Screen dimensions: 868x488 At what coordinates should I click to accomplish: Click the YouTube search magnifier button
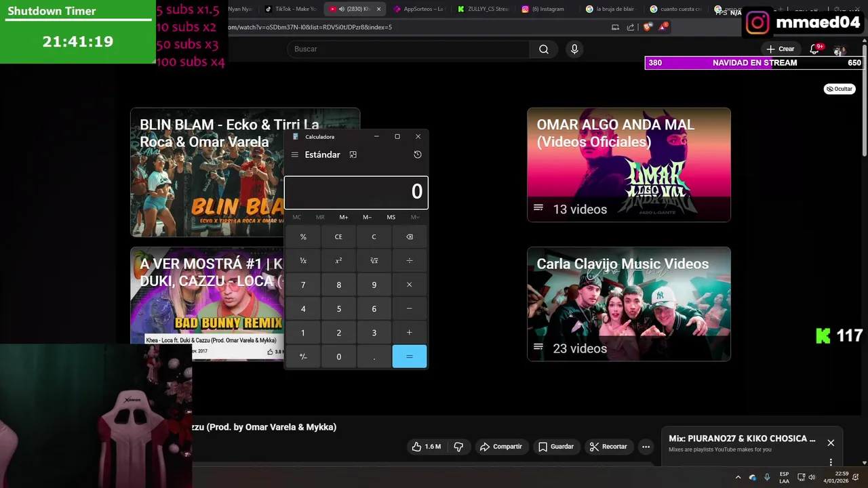[544, 49]
